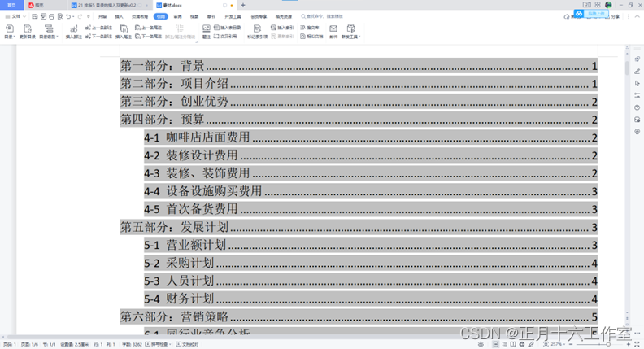Click the fullscreen icon in the status bar
This screenshot has width=644, height=349.
(637, 344)
